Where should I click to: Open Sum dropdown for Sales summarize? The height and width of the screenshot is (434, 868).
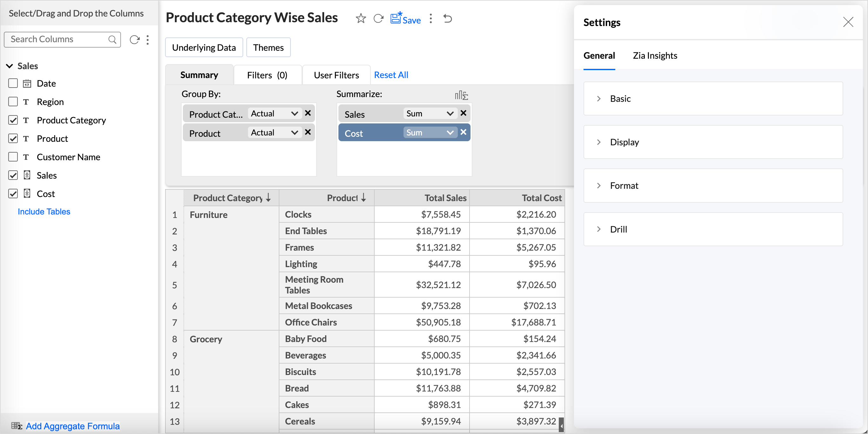[x=430, y=114]
